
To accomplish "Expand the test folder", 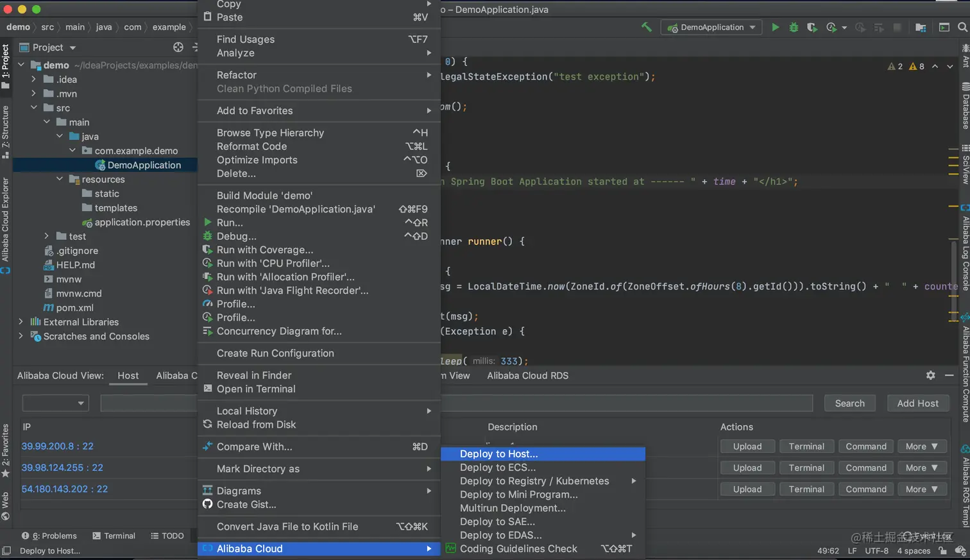I will 47,236.
